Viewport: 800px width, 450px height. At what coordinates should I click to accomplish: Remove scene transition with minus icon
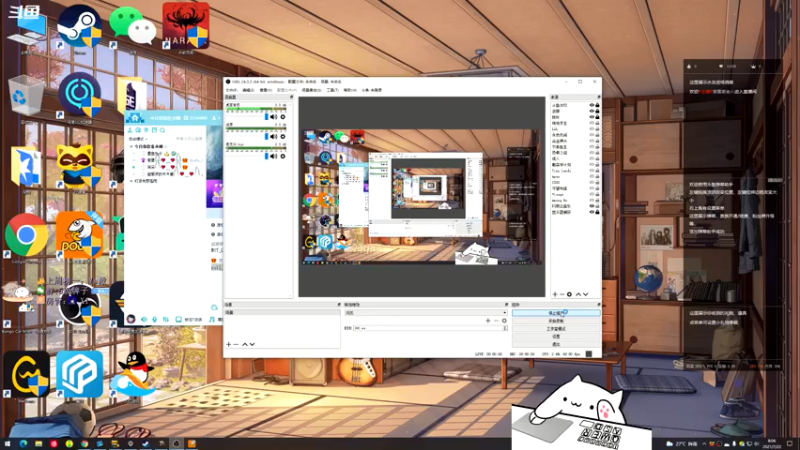(x=496, y=321)
